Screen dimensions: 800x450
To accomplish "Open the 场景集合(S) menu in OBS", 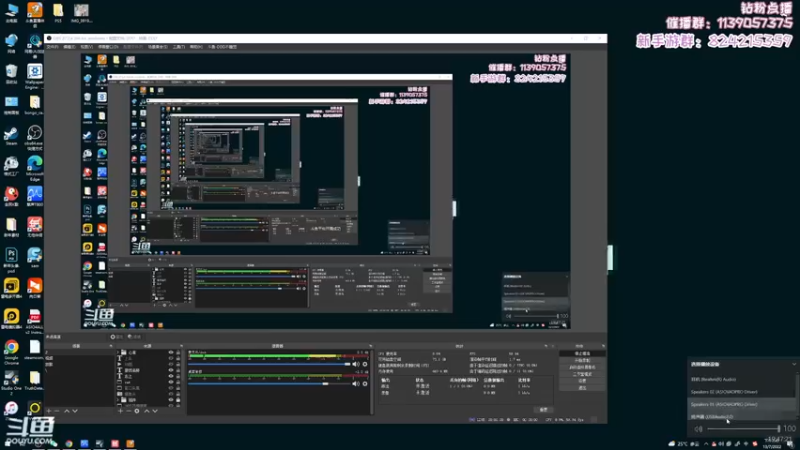I will [x=158, y=47].
